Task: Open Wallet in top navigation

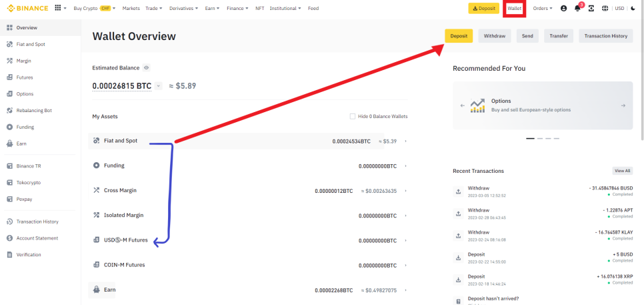Action: 514,8
